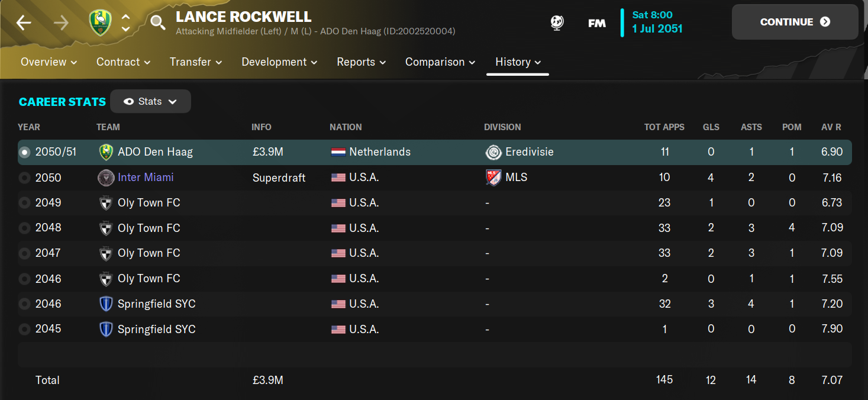The width and height of the screenshot is (868, 400).
Task: Click the Superdraft info cell
Action: click(279, 178)
